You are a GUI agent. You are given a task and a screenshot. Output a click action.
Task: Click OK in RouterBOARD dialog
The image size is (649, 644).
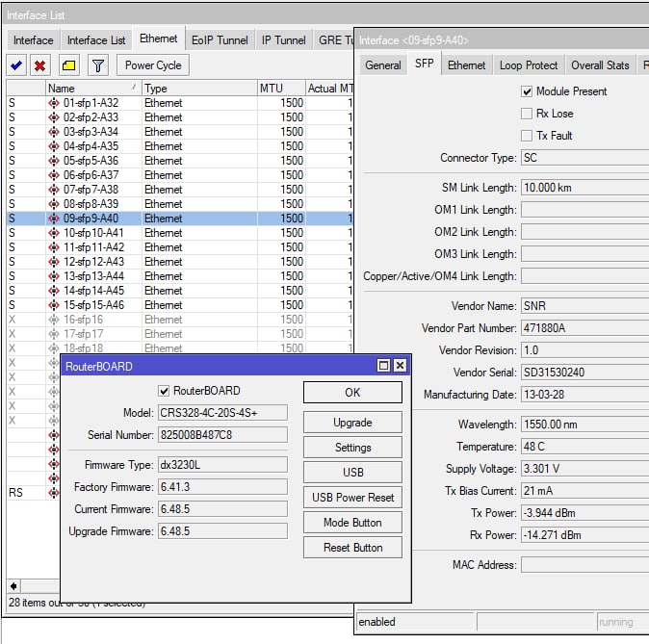352,393
